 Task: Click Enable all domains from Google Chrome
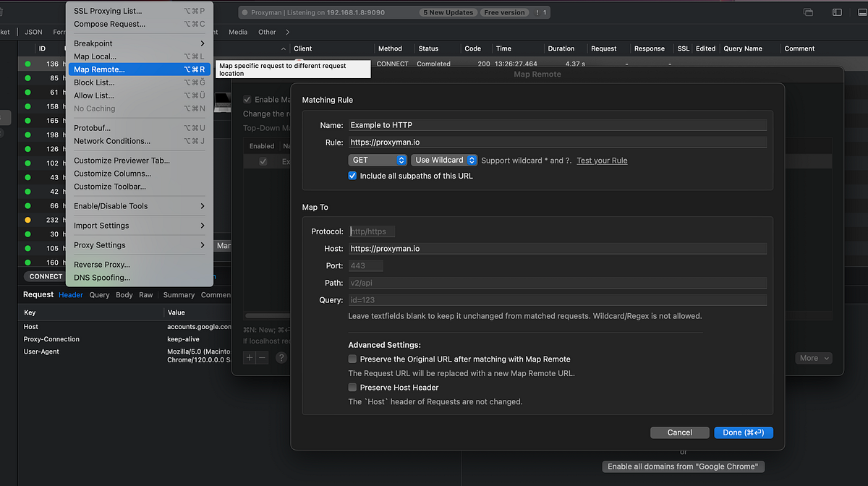coord(683,466)
